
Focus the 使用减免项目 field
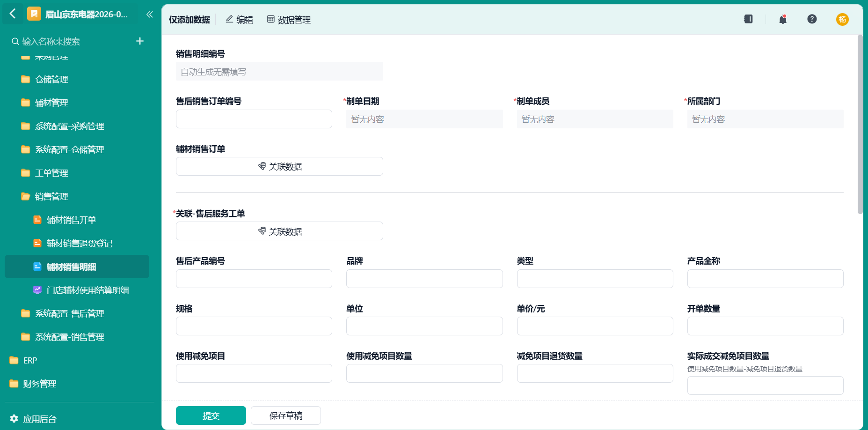[254, 373]
